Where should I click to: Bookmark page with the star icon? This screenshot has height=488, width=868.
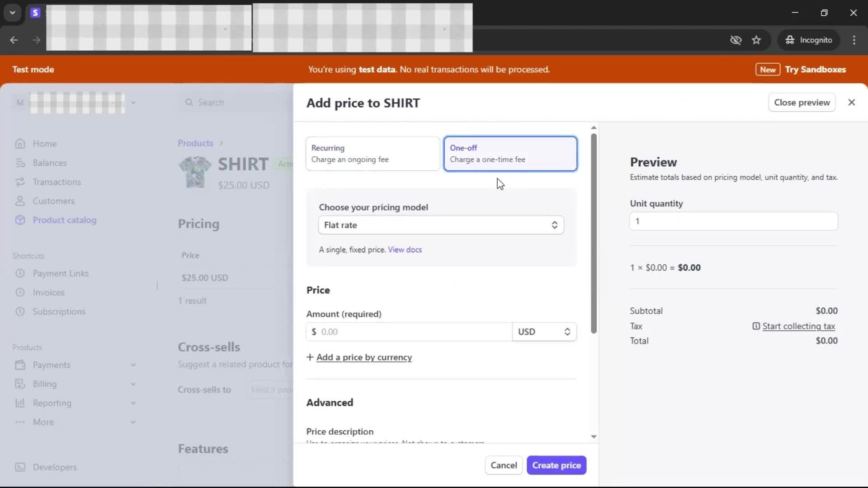[x=756, y=40]
